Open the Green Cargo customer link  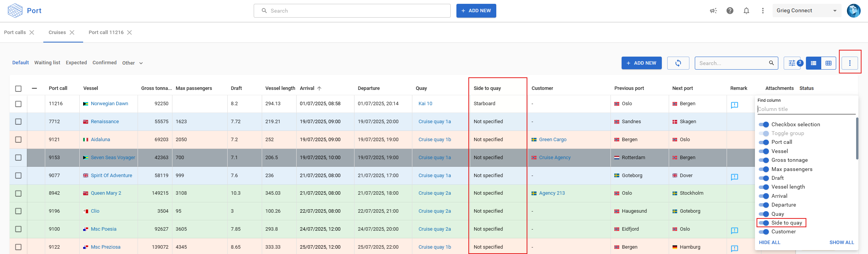(x=553, y=140)
